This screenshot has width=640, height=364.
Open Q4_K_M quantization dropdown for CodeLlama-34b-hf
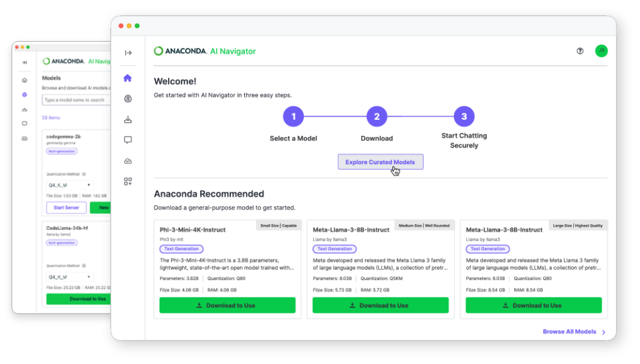tap(70, 277)
